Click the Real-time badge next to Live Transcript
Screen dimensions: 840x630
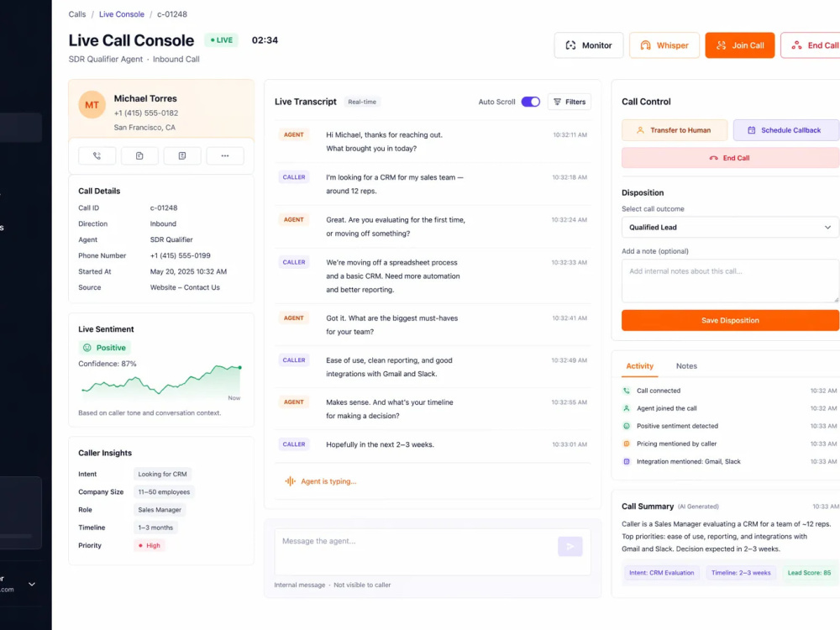[362, 102]
